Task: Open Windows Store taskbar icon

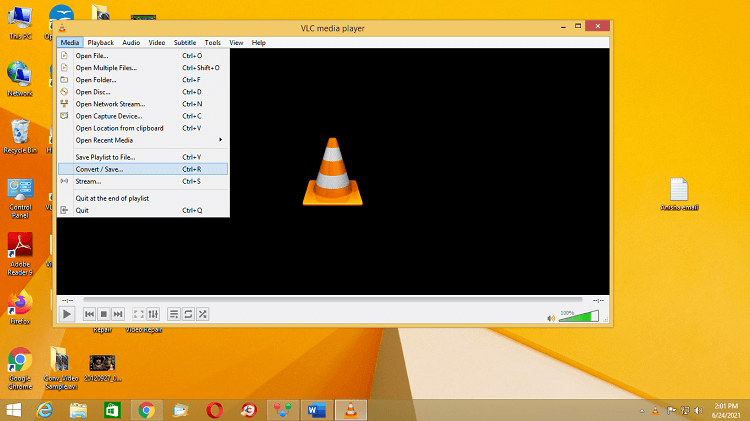Action: [112, 410]
